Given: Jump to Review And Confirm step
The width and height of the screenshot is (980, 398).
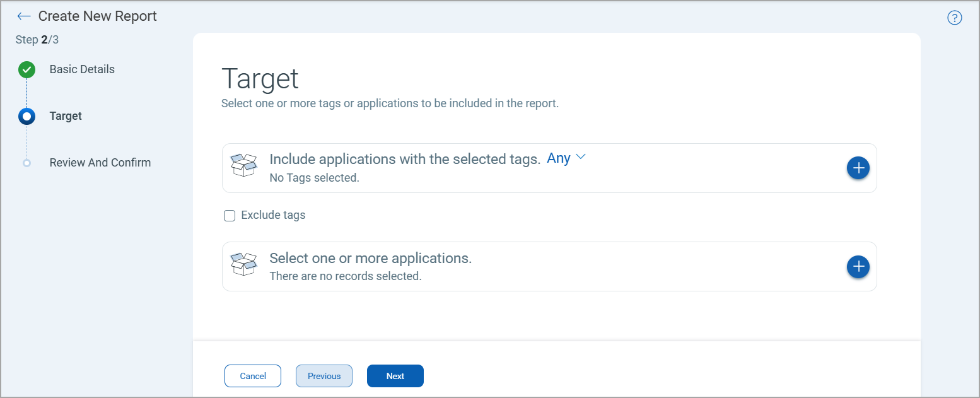Looking at the screenshot, I should click(x=100, y=163).
